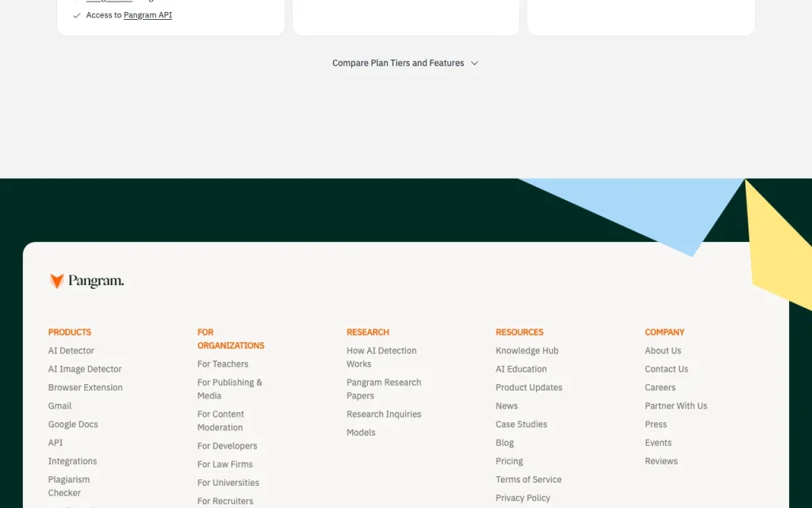Click the RESEARCH column heading
The width and height of the screenshot is (812, 508).
[368, 333]
